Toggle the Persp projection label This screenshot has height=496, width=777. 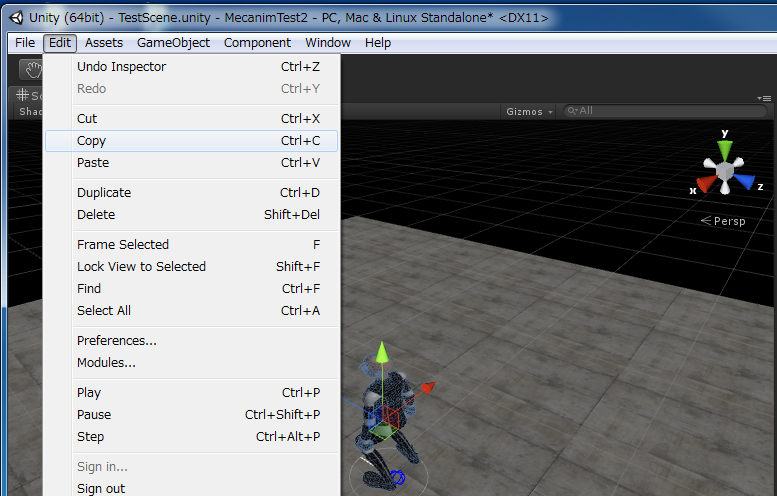pos(723,221)
